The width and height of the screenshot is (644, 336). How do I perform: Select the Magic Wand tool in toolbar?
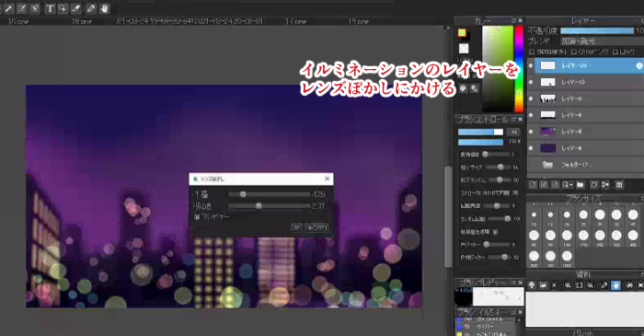8,8
